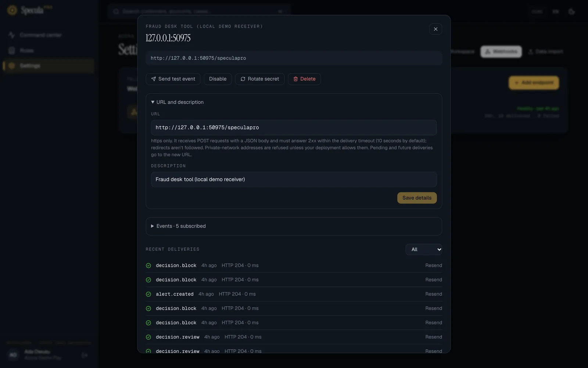This screenshot has width=588, height=368.
Task: Click the Add endpoint button behind the dialog
Action: click(534, 83)
